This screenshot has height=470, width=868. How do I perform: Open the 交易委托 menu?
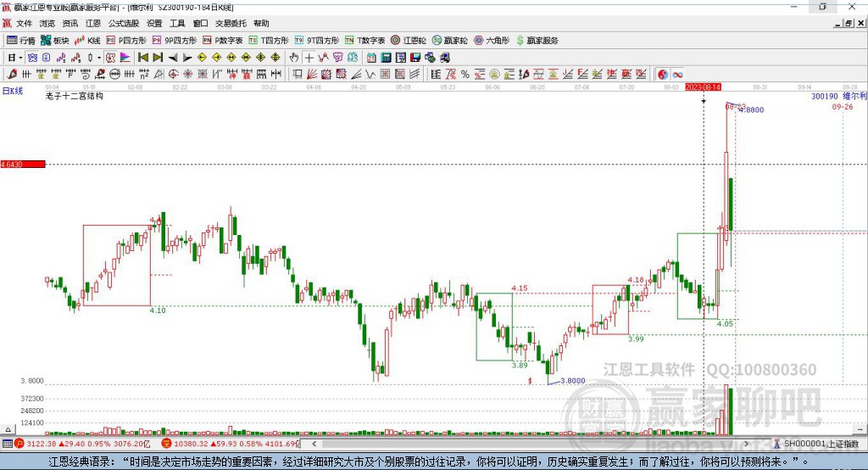pos(231,23)
